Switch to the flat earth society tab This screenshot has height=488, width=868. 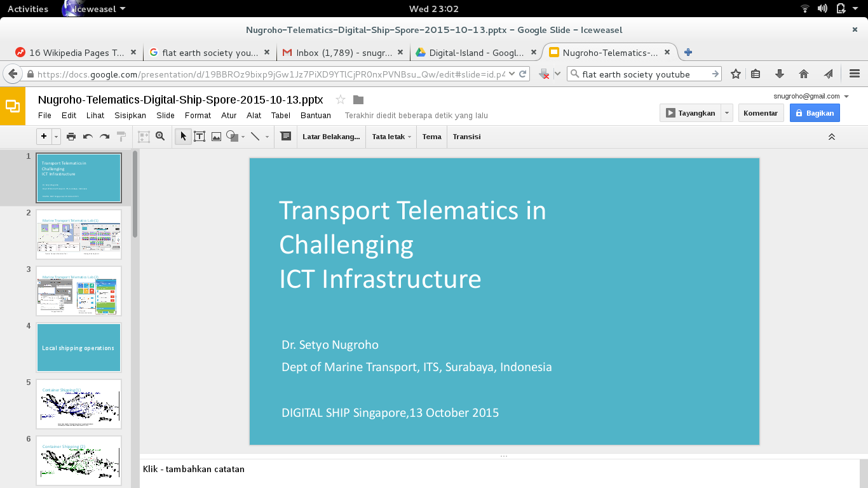pyautogui.click(x=210, y=52)
